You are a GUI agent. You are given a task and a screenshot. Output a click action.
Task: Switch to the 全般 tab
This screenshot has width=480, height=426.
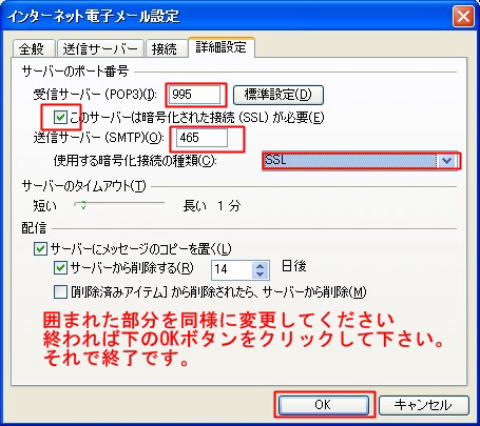32,49
